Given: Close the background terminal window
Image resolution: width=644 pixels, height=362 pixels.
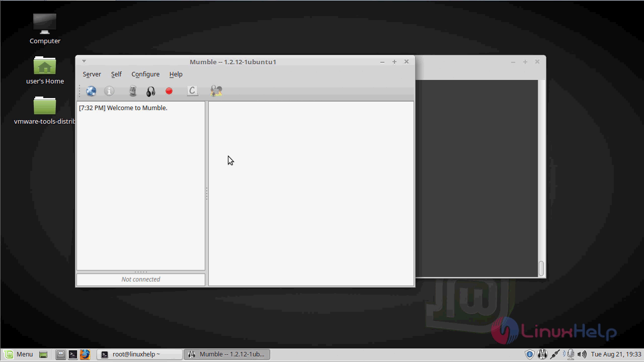Looking at the screenshot, I should [x=537, y=62].
